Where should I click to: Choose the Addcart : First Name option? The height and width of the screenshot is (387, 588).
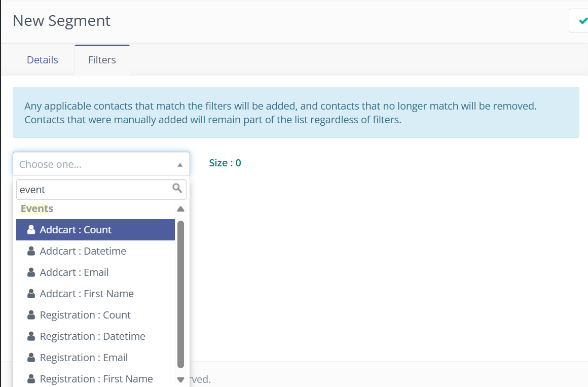point(87,294)
